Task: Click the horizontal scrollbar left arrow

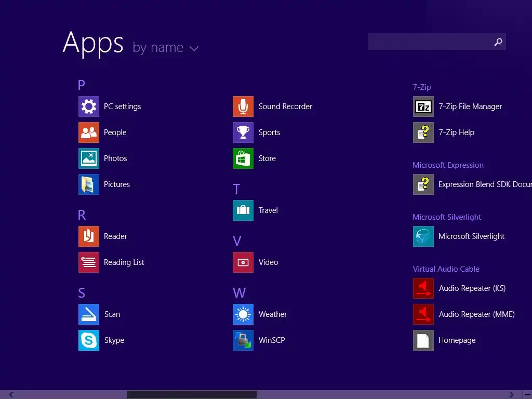Action: (11, 395)
